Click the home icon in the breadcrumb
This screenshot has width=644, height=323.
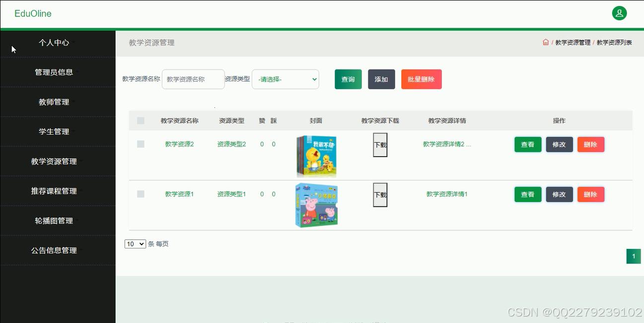point(545,42)
